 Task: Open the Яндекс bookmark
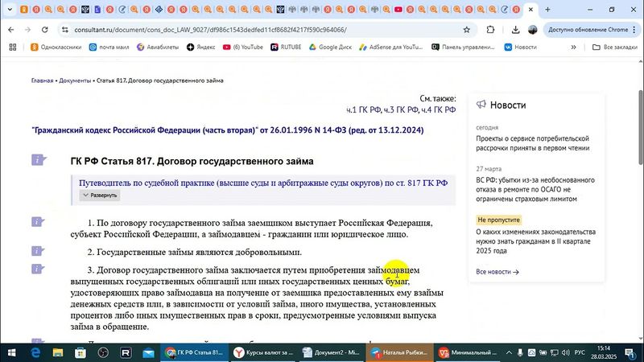coord(200,47)
